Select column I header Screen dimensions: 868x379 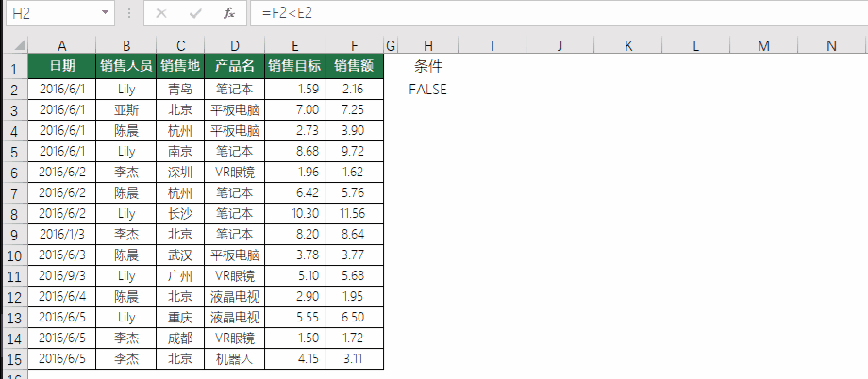coord(492,46)
